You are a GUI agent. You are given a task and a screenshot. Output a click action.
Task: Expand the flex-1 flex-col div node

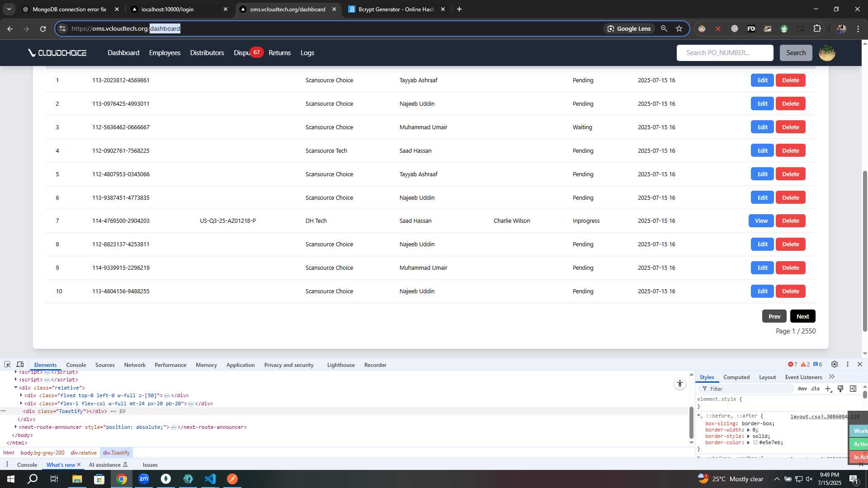[21, 403]
